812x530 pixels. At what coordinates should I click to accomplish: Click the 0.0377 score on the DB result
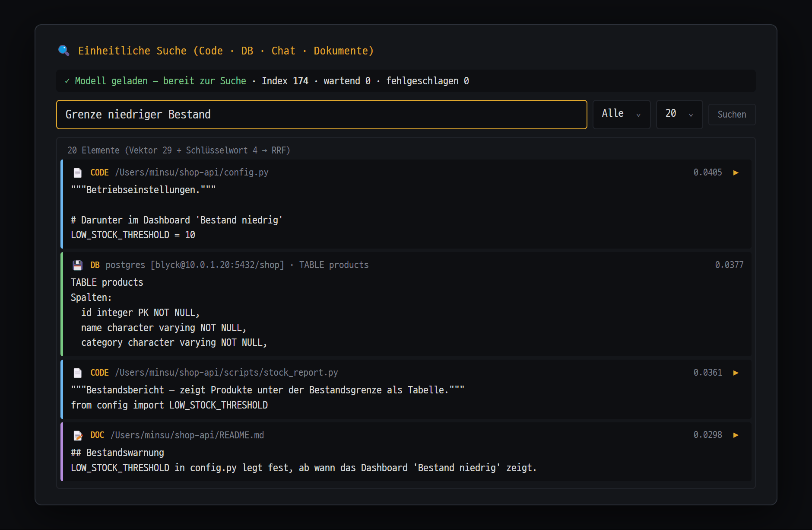coord(729,265)
